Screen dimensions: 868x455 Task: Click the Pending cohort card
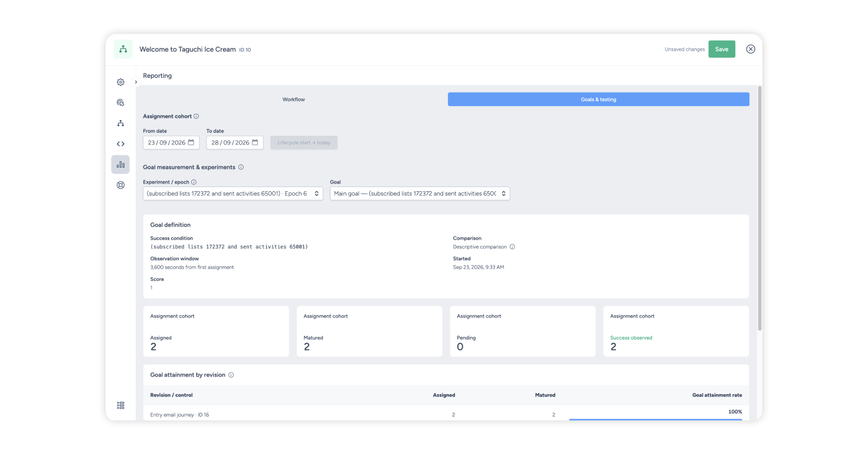(523, 331)
